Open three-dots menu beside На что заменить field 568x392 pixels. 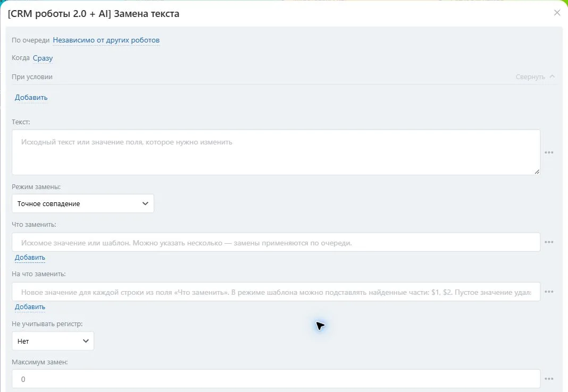point(549,292)
